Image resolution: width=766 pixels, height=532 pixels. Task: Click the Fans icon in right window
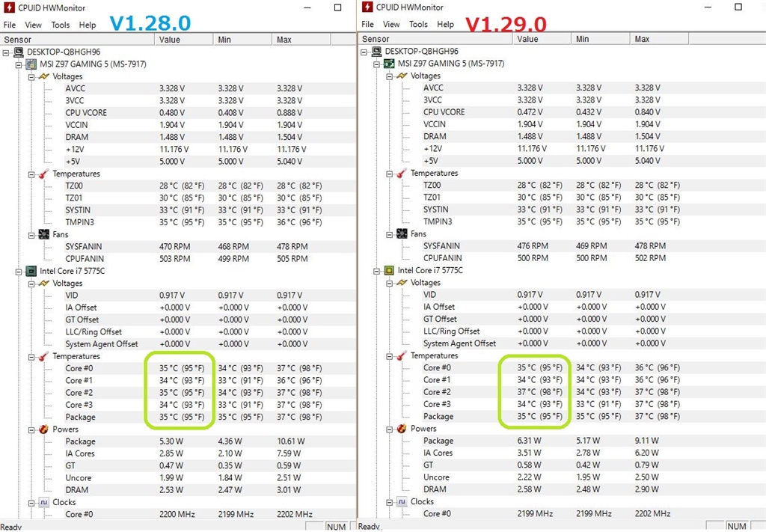(x=402, y=234)
